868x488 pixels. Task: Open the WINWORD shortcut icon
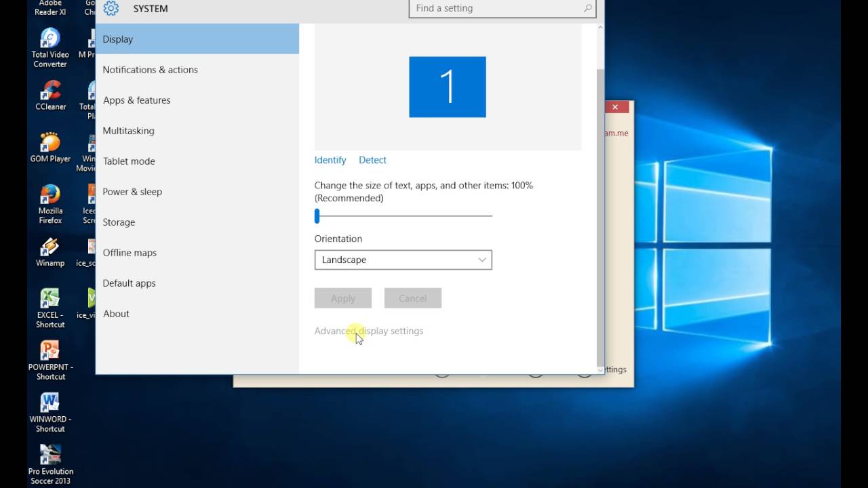[50, 413]
